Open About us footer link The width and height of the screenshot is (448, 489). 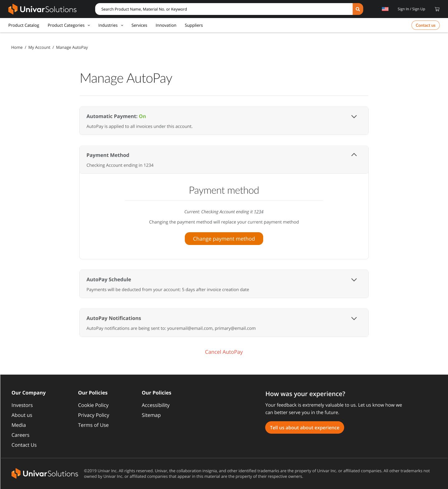pyautogui.click(x=22, y=415)
